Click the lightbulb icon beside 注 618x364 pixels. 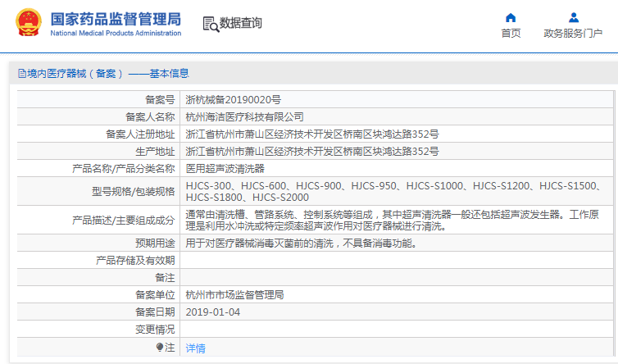coord(161,348)
